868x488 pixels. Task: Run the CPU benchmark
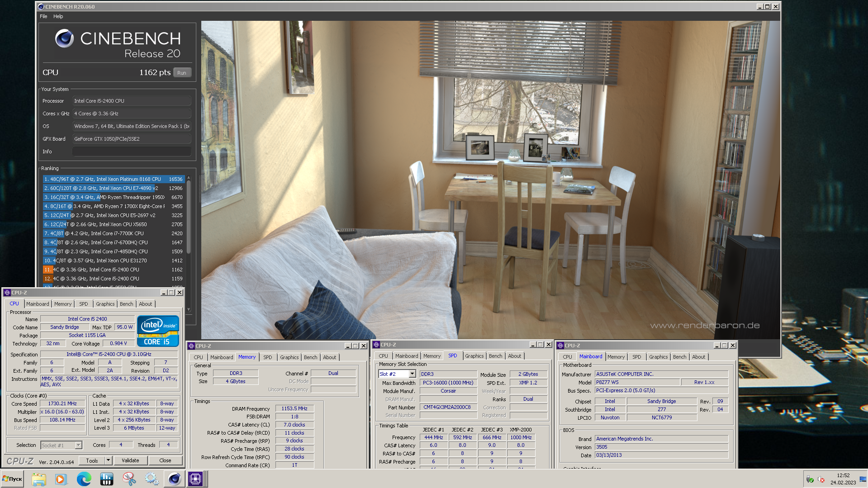[x=182, y=73]
